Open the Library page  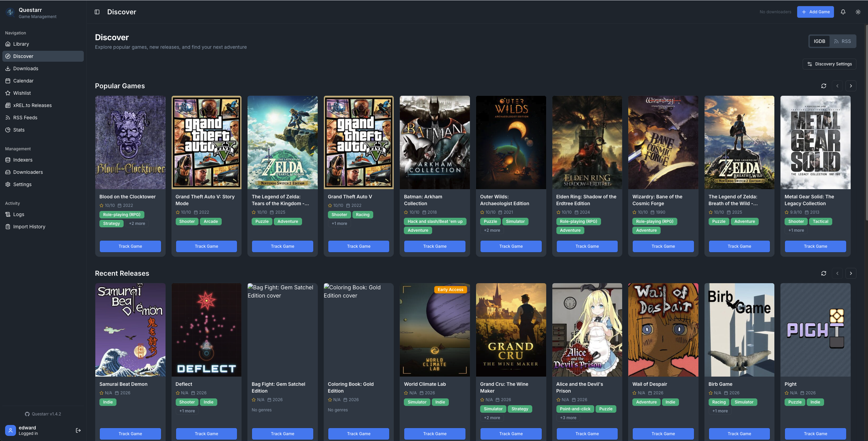pyautogui.click(x=43, y=44)
